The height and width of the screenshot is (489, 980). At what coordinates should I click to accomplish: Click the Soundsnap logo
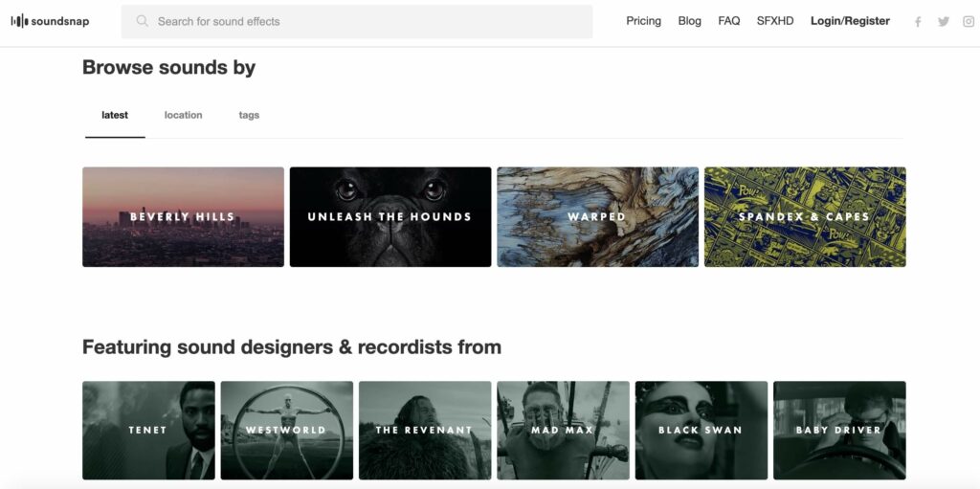click(50, 21)
